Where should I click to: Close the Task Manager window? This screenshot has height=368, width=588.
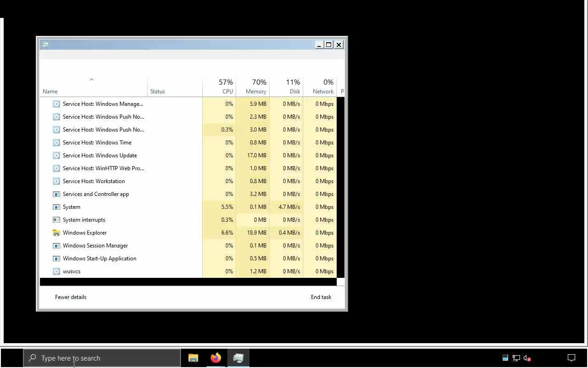click(x=339, y=45)
